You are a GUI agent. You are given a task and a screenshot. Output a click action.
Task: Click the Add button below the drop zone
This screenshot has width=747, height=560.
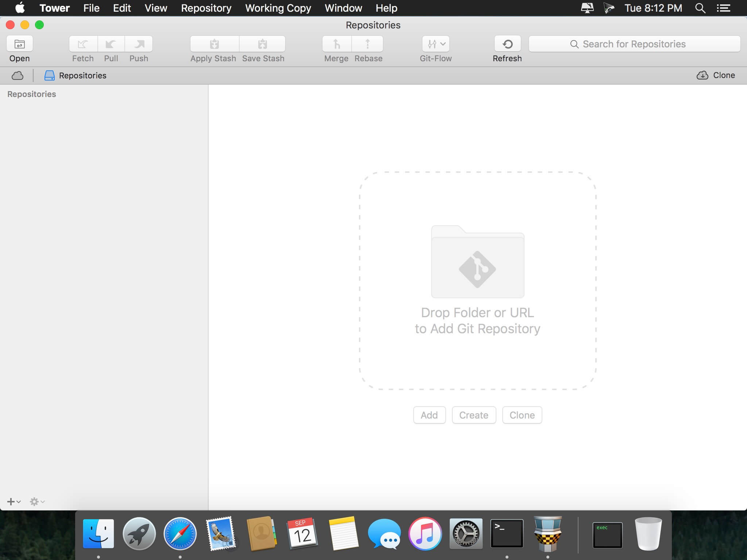(429, 415)
